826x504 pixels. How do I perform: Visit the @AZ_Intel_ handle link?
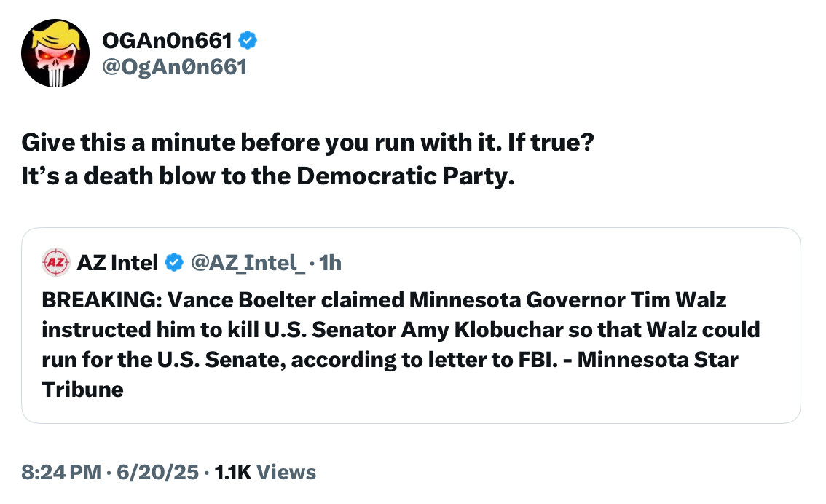click(248, 263)
